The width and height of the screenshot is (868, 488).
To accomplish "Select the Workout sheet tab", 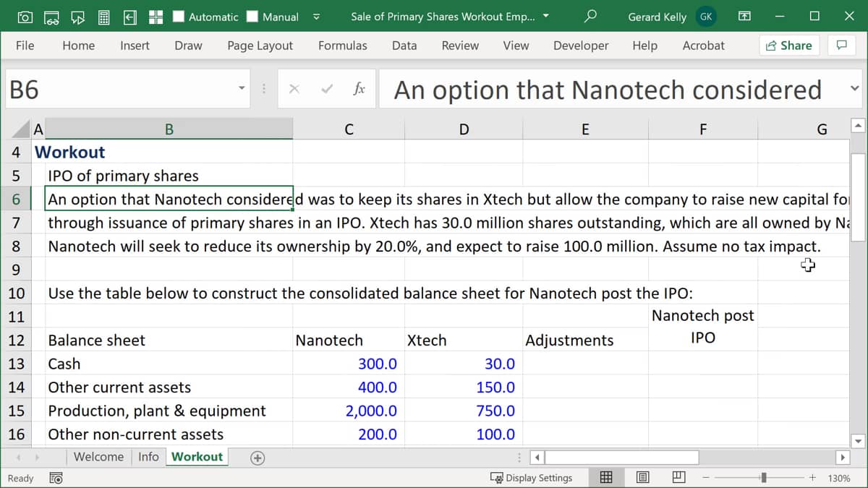I will click(x=197, y=457).
